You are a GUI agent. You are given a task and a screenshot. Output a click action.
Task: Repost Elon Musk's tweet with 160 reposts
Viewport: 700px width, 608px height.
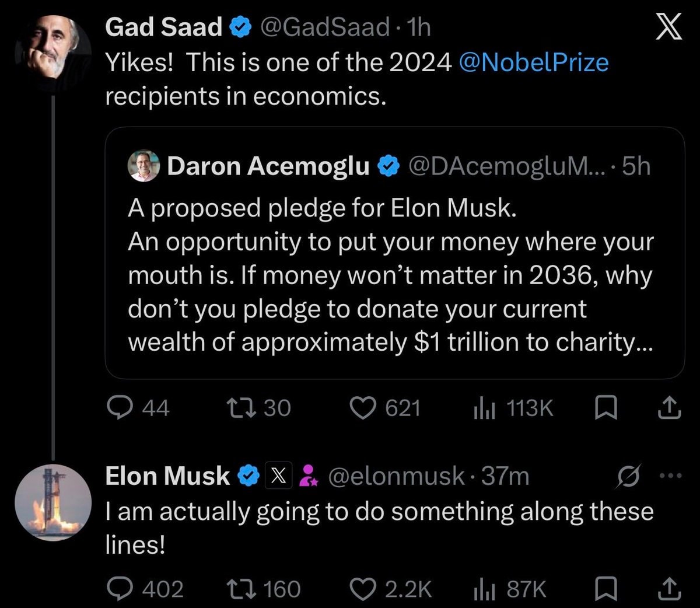tap(241, 589)
